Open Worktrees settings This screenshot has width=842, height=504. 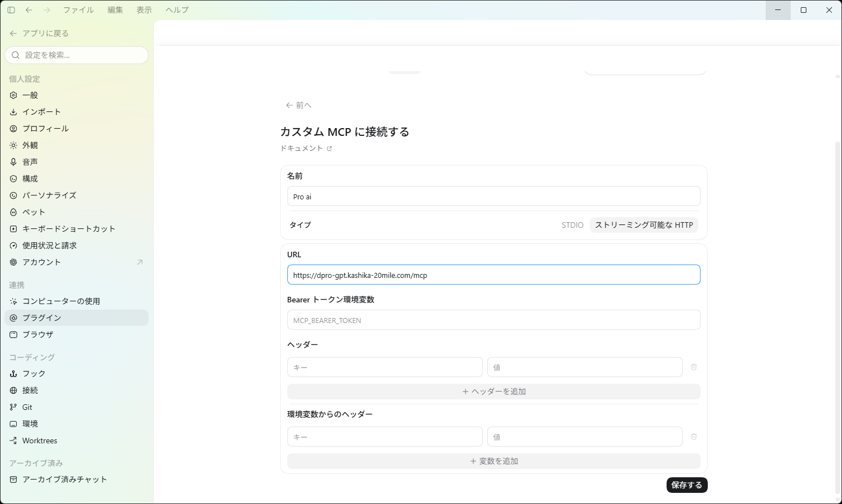77,441
